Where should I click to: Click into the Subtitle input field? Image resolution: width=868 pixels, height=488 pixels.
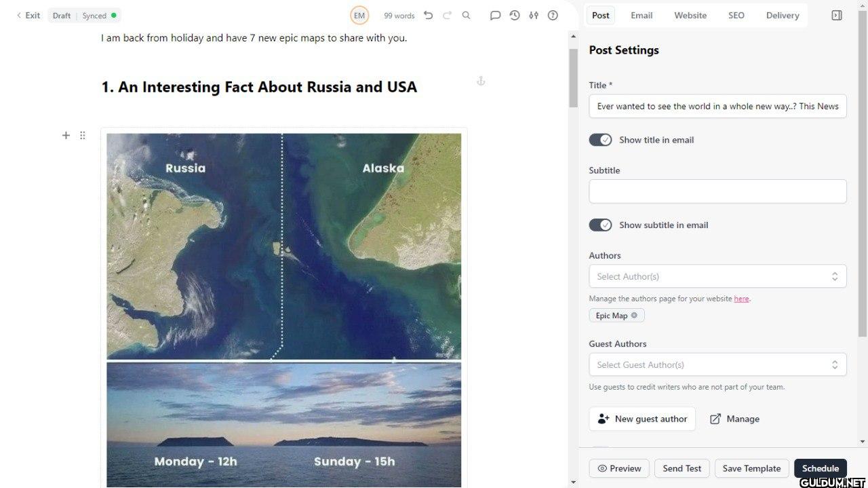pos(717,191)
